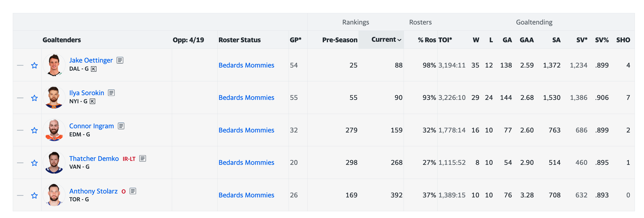The width and height of the screenshot is (644, 218).
Task: Toggle watchlist star for Jake Oettinger
Action: (x=34, y=66)
